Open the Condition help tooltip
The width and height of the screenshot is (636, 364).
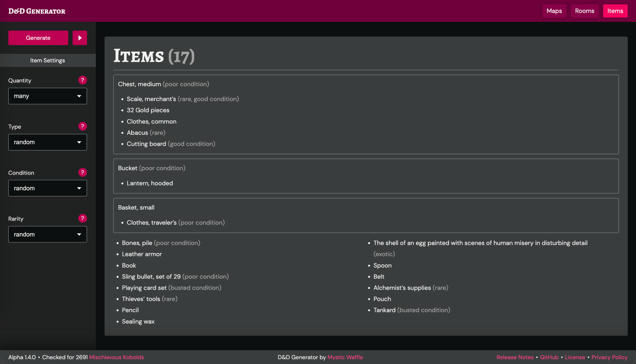coord(83,172)
